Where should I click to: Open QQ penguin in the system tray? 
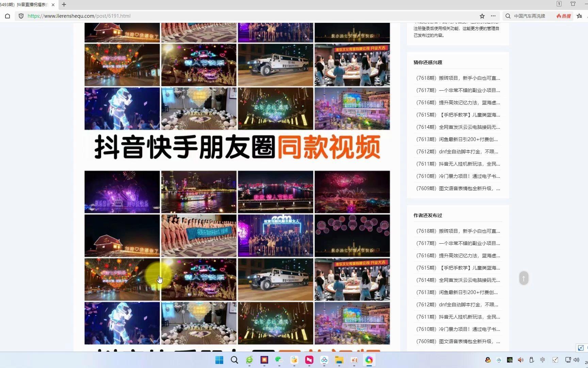[x=488, y=360]
